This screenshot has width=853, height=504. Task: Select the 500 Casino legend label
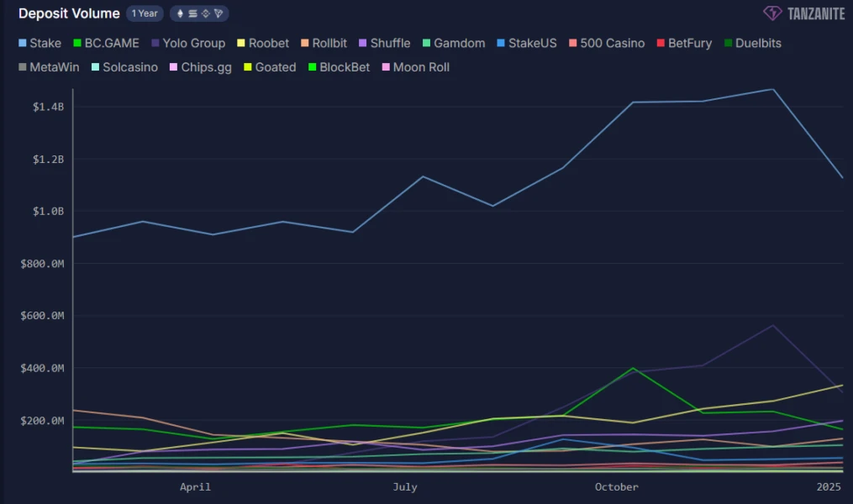[x=613, y=43]
